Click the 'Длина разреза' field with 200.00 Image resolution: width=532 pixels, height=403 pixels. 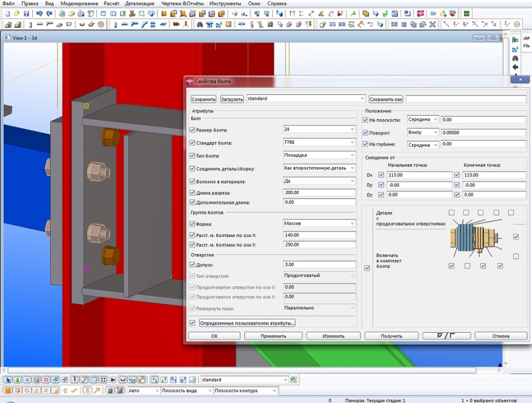[x=319, y=193]
